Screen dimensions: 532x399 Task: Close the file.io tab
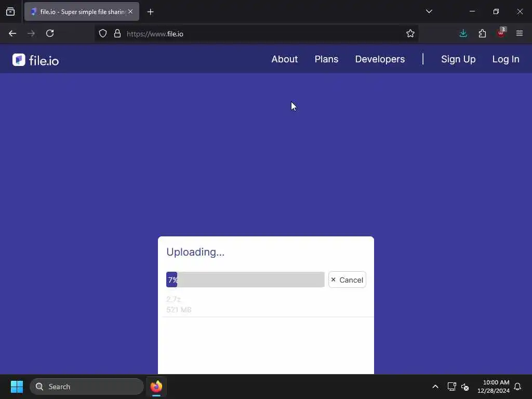click(x=130, y=11)
